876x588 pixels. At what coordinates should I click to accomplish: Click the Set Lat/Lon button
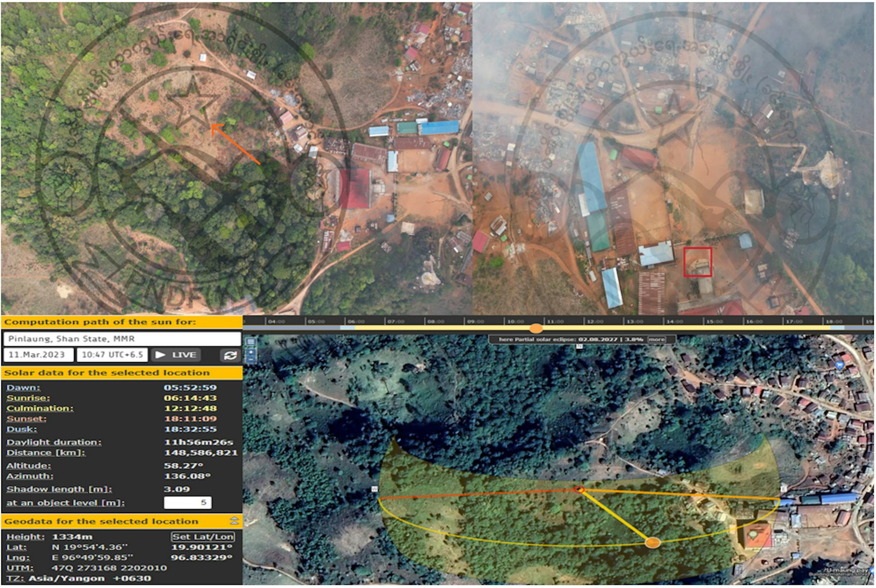point(203,538)
